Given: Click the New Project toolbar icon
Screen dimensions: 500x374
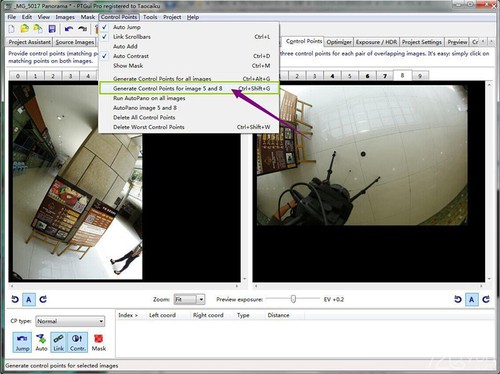Looking at the screenshot, I should point(11,29).
